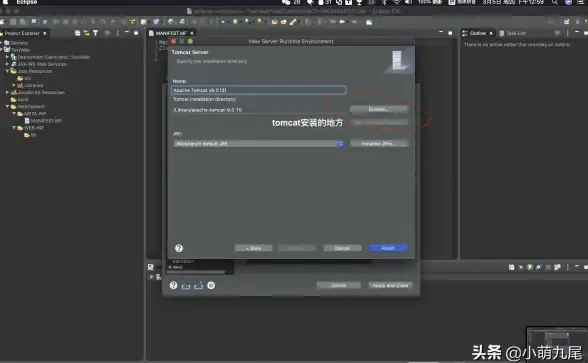Image resolution: width=588 pixels, height=363 pixels.
Task: Collapse the Java Resources node
Action: [x=7, y=71]
